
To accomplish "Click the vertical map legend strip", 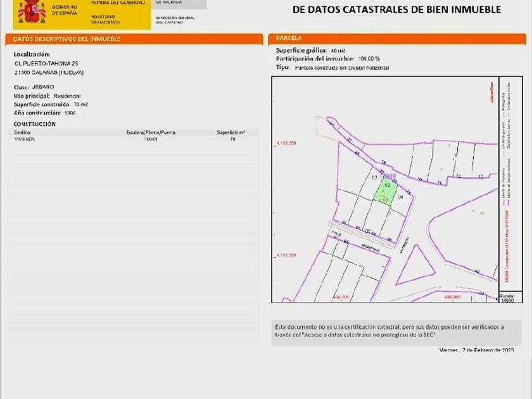I will (x=510, y=184).
